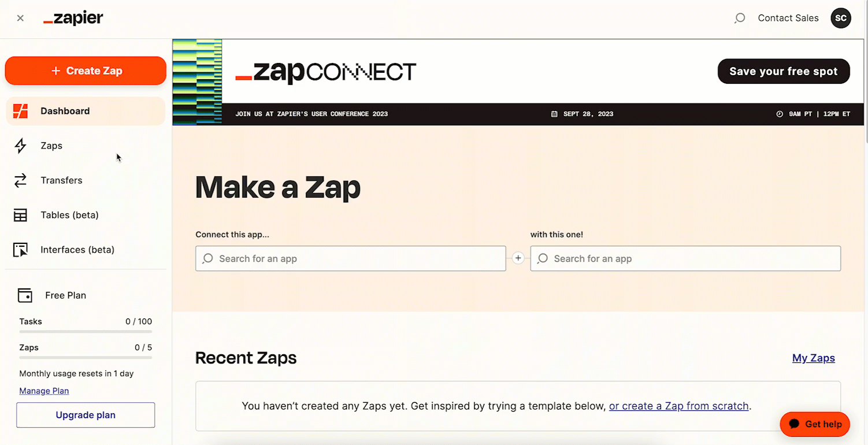The image size is (868, 445).
Task: Go to the Dashboard menu item
Action: pyautogui.click(x=86, y=111)
